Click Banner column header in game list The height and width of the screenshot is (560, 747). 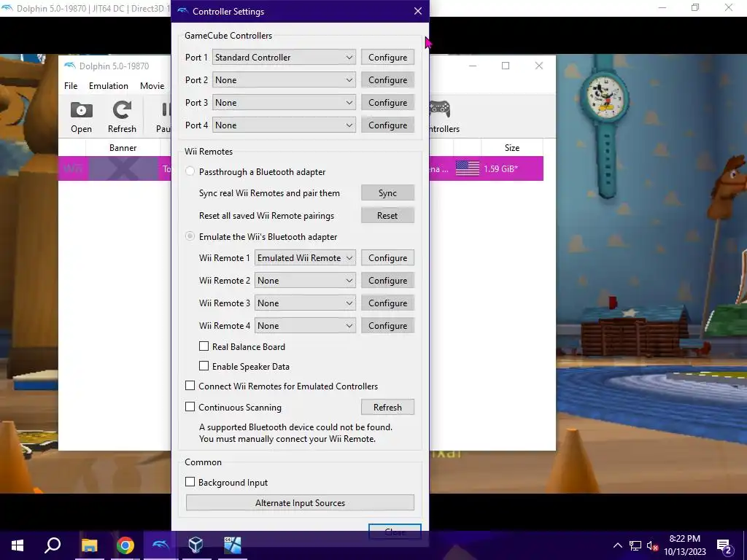(123, 147)
